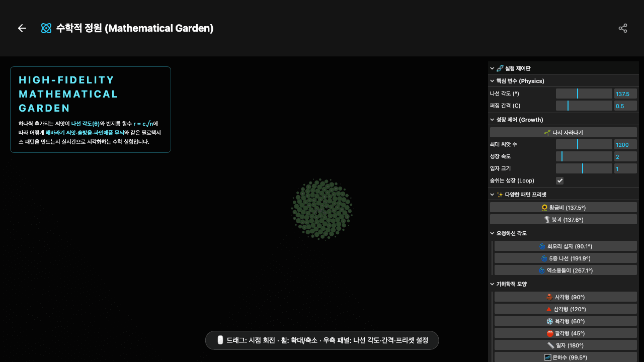Select the 육각형 (60°) shape preset
Image resolution: width=644 pixels, height=362 pixels.
(565, 321)
